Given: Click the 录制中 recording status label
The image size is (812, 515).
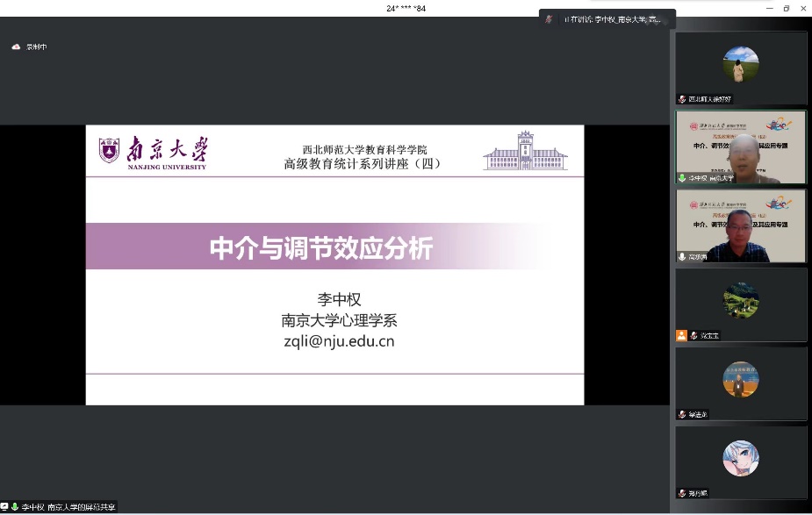Looking at the screenshot, I should point(36,46).
